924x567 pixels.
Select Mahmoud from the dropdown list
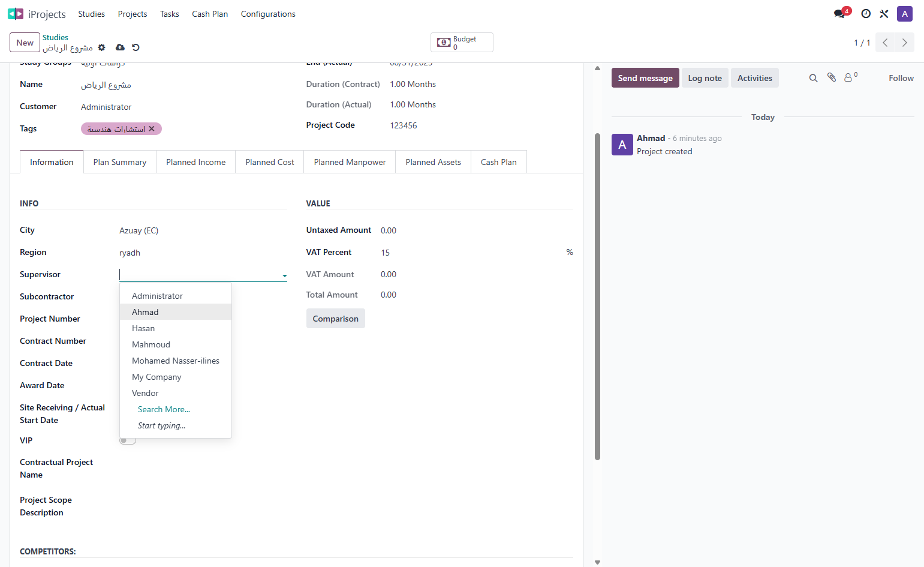[x=176, y=344]
